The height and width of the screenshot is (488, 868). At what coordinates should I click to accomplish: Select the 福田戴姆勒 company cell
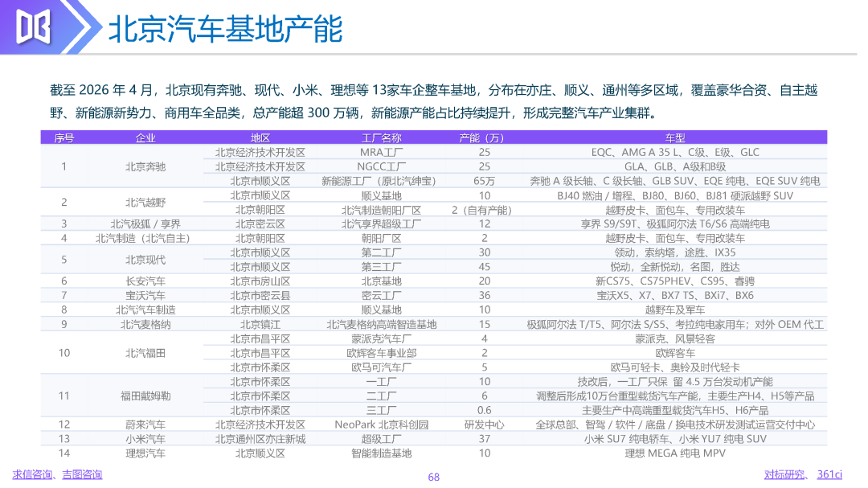pyautogui.click(x=145, y=396)
